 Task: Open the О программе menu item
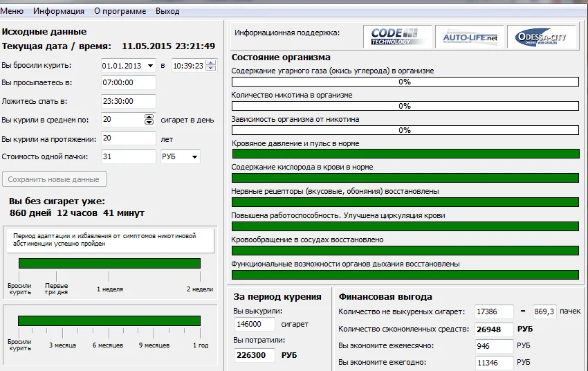(120, 11)
